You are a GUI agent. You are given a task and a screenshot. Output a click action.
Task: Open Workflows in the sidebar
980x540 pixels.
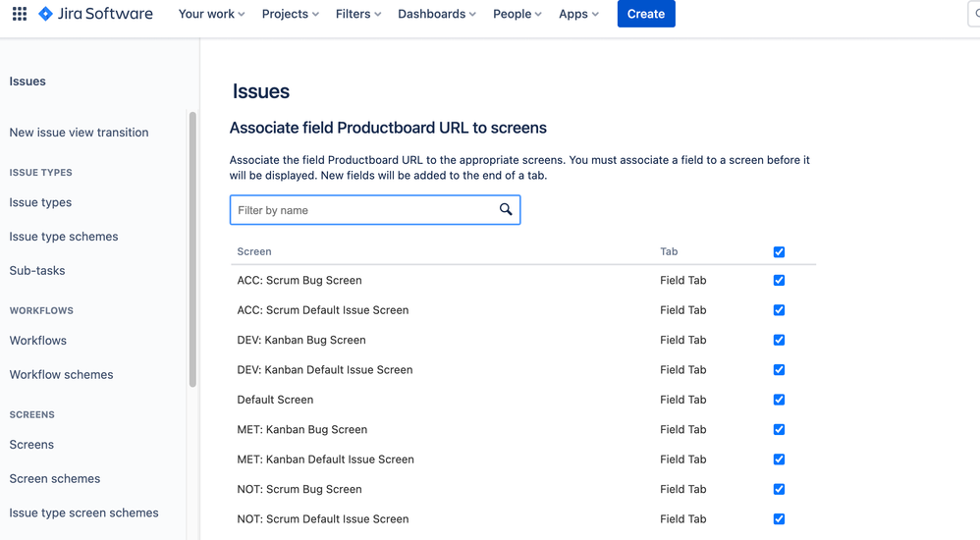[x=38, y=341]
